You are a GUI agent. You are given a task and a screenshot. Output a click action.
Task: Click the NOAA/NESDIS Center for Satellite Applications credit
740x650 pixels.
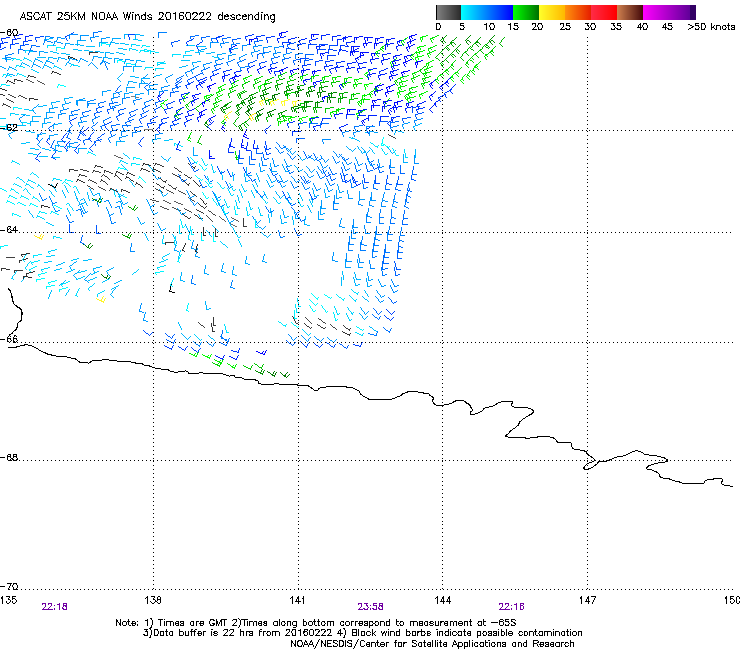point(432,644)
